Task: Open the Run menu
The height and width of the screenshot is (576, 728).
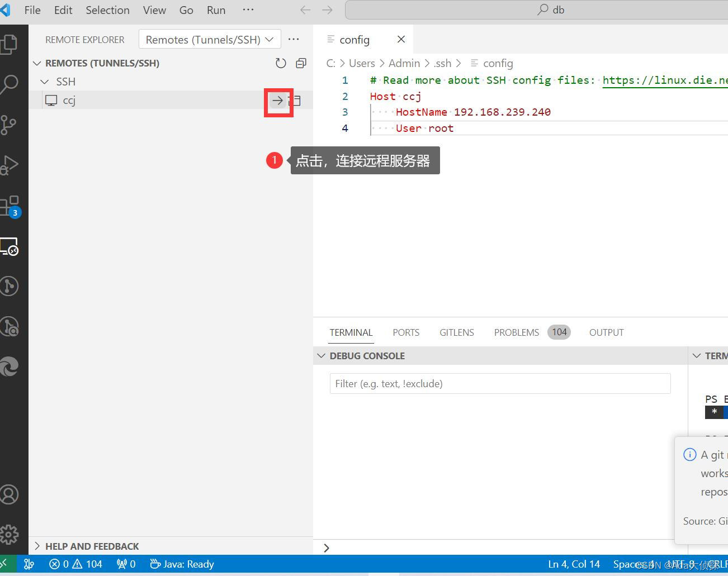Action: (x=216, y=10)
